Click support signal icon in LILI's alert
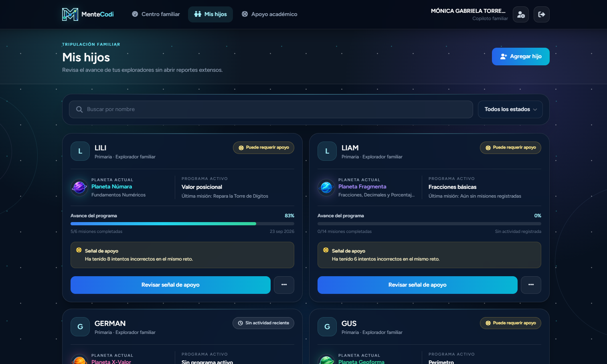Viewport: 607px width, 364px height. pos(79,250)
